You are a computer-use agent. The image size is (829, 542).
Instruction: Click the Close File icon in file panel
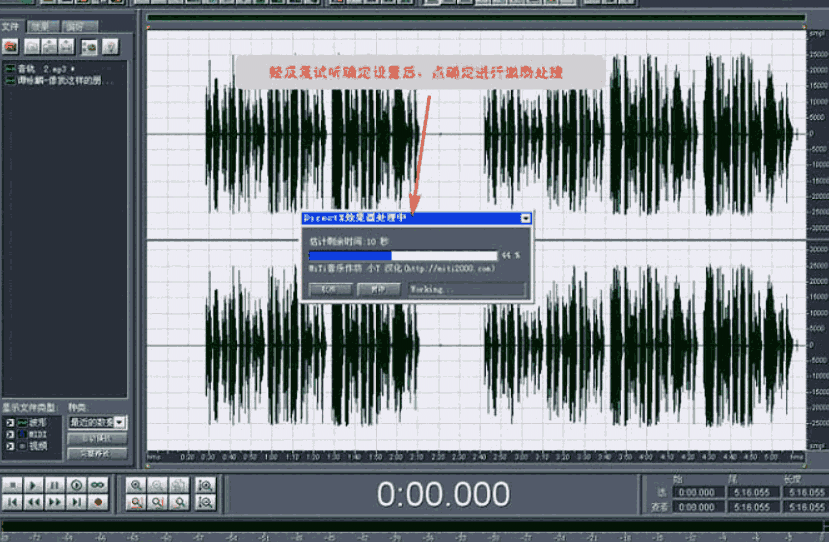(x=32, y=47)
